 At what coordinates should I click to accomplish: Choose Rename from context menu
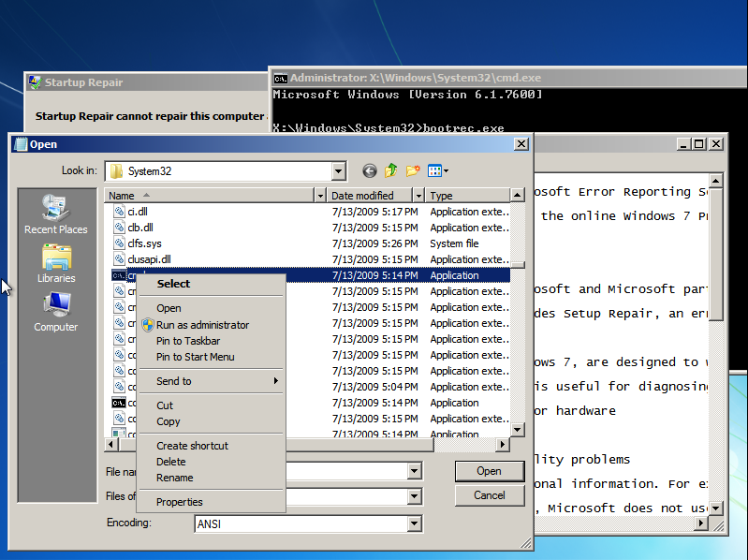212,478
